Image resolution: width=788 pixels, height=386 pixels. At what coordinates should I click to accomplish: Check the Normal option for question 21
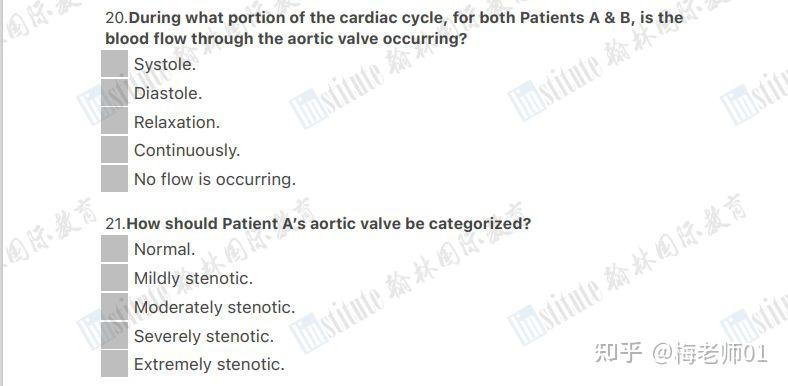[115, 249]
